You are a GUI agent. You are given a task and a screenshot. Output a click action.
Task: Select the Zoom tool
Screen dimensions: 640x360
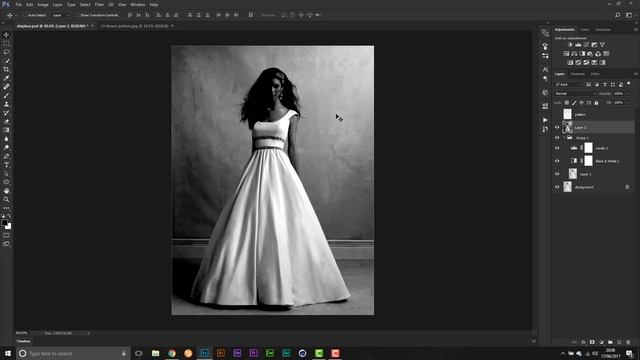click(x=6, y=199)
